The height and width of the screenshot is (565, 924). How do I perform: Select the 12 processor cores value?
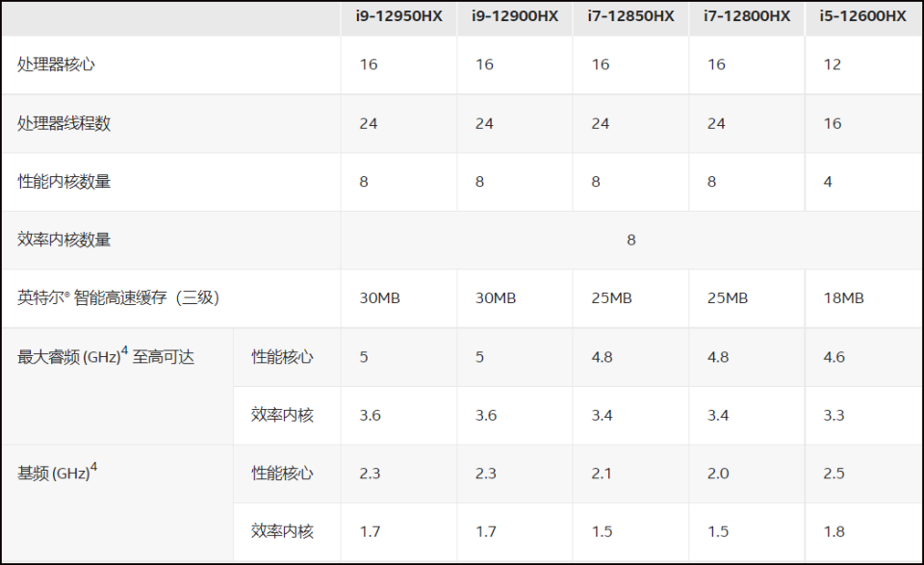click(x=832, y=64)
